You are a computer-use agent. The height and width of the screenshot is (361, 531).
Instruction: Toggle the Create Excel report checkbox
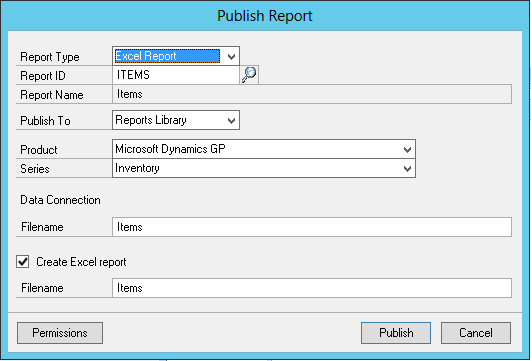(x=23, y=262)
